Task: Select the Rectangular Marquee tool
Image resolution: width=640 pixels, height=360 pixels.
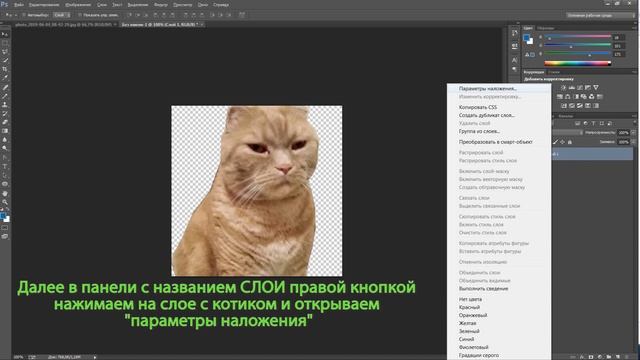Action: [5, 43]
